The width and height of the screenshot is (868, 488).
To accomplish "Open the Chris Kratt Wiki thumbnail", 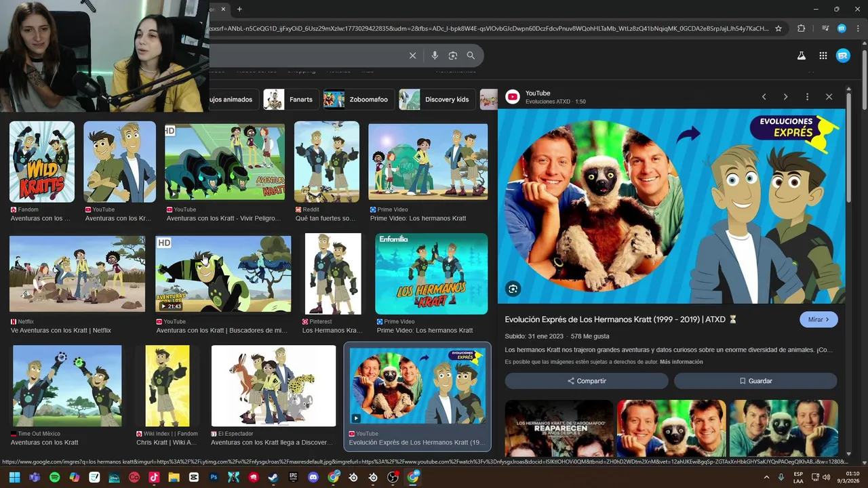I will 167,386.
